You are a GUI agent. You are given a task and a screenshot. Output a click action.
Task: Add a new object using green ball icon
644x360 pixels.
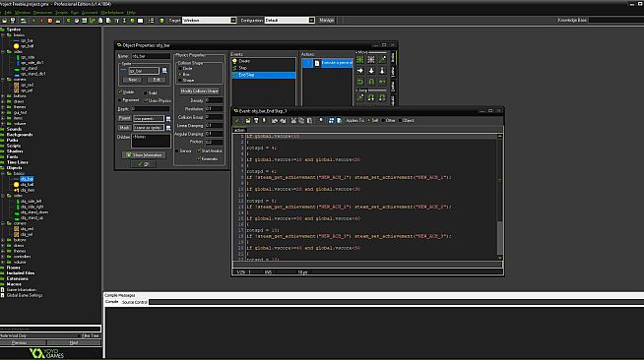132,20
